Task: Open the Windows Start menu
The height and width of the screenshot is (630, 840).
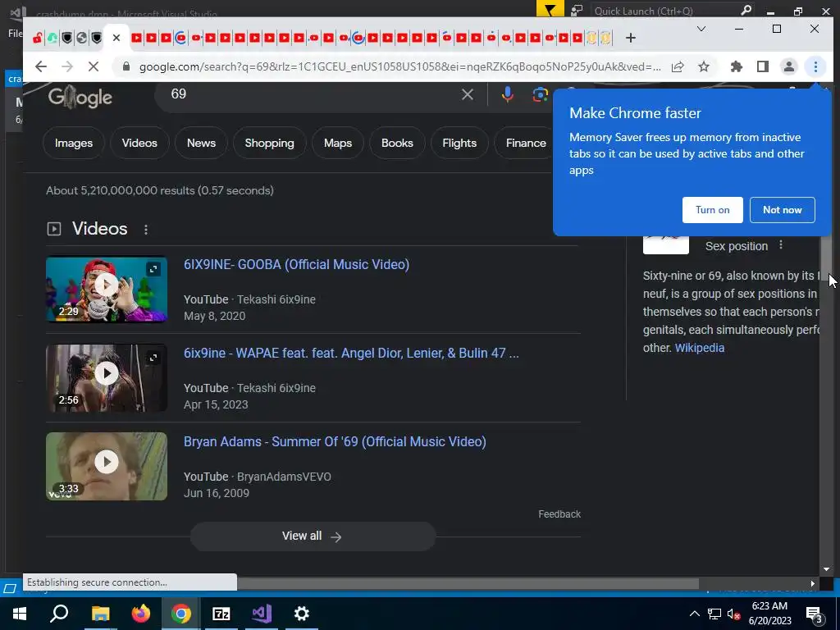Action: click(20, 614)
